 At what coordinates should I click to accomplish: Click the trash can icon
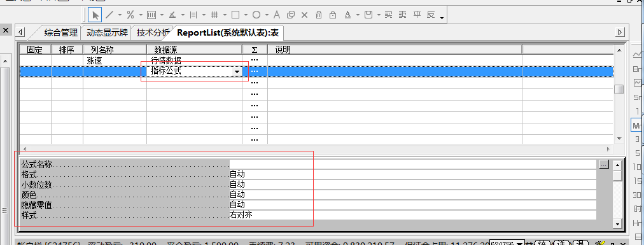coord(319,15)
